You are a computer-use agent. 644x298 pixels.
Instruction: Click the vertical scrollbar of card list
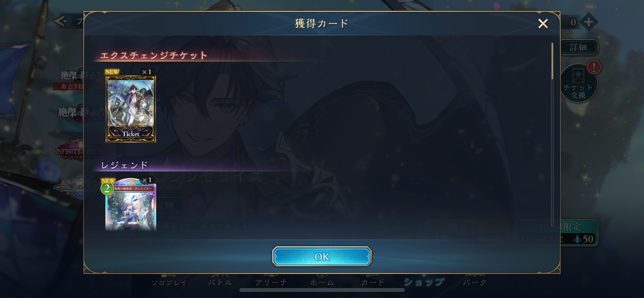pyautogui.click(x=552, y=134)
